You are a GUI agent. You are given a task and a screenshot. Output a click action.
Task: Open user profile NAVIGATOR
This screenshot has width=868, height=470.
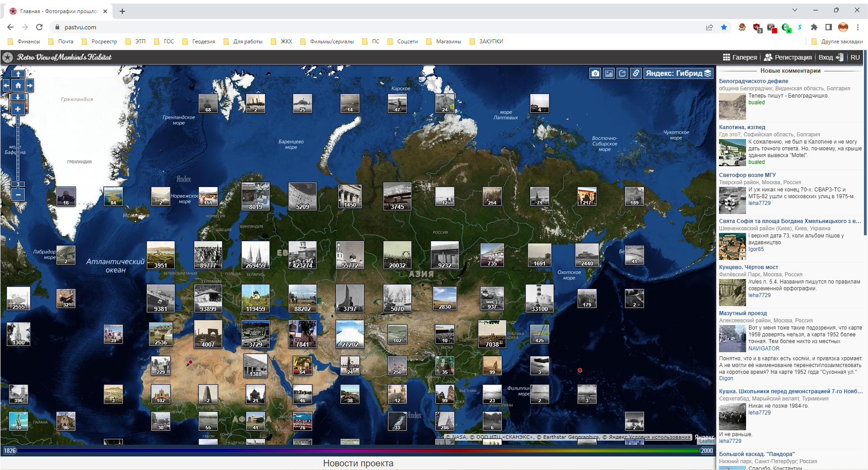tap(764, 349)
